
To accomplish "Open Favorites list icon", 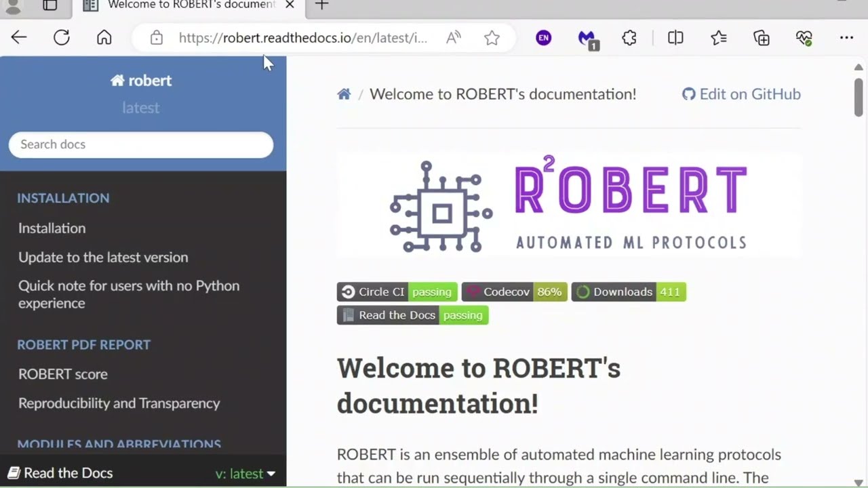I will (x=719, y=38).
